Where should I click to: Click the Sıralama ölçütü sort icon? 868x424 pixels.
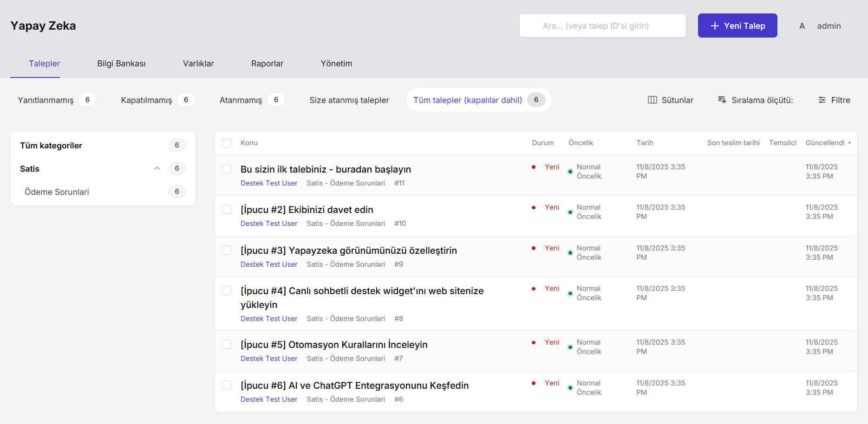(x=722, y=100)
